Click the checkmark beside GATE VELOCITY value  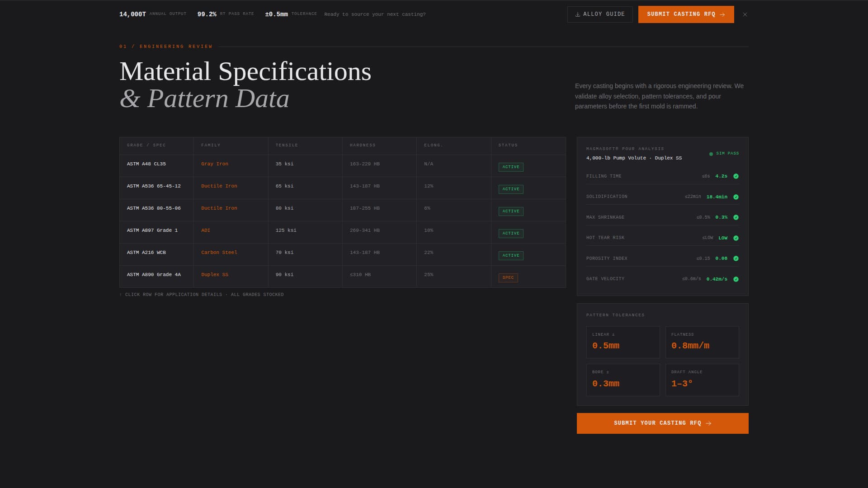[x=736, y=279]
